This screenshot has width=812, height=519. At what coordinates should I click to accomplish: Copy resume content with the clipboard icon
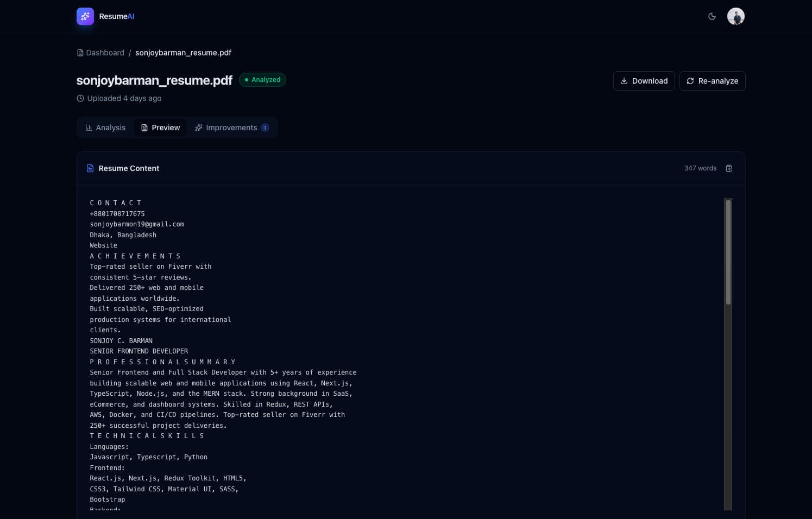[729, 168]
